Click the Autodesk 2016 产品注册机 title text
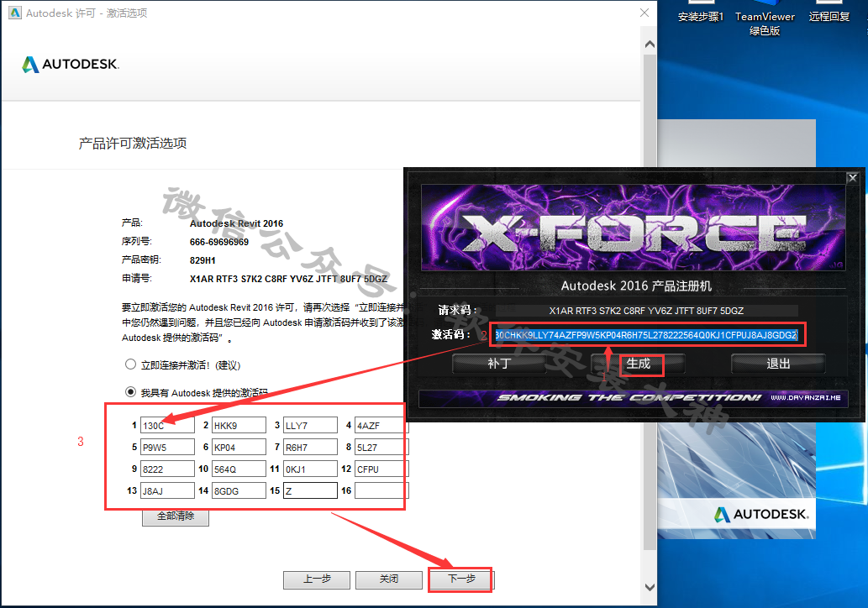Image resolution: width=868 pixels, height=608 pixels. pyautogui.click(x=637, y=286)
